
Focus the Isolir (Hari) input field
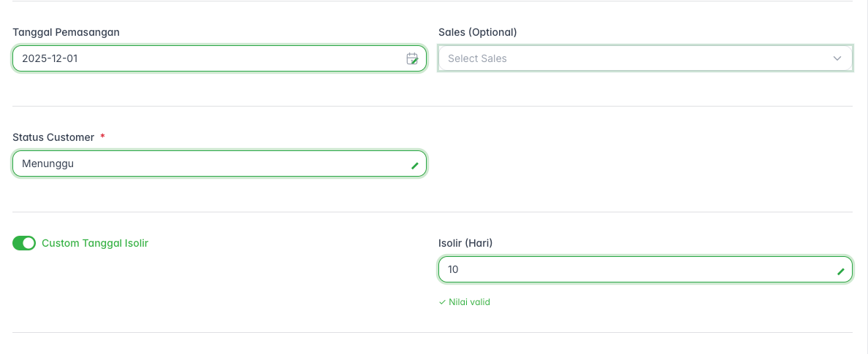643,269
